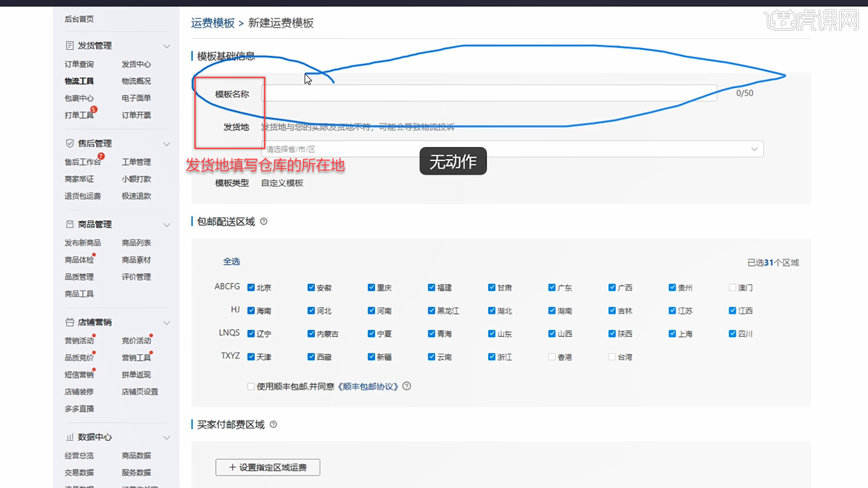The image size is (868, 488).
Task: Uncheck the 广东 checkbox
Action: click(552, 287)
